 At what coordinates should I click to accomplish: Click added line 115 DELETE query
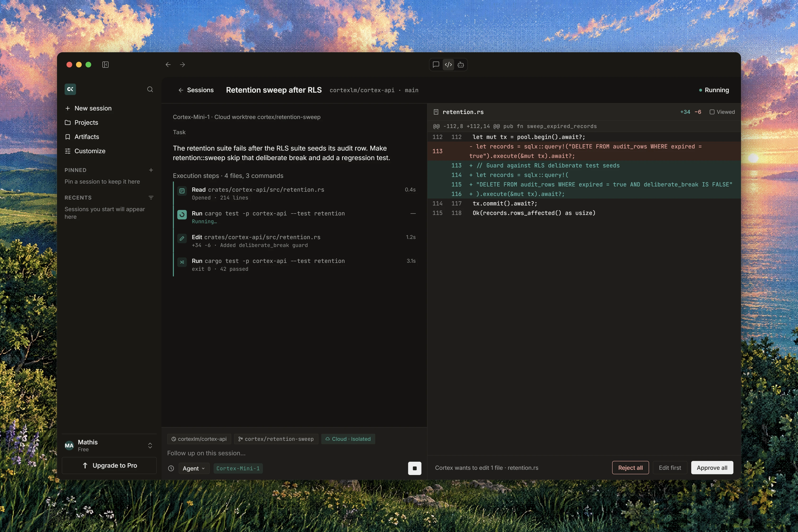[x=584, y=185]
